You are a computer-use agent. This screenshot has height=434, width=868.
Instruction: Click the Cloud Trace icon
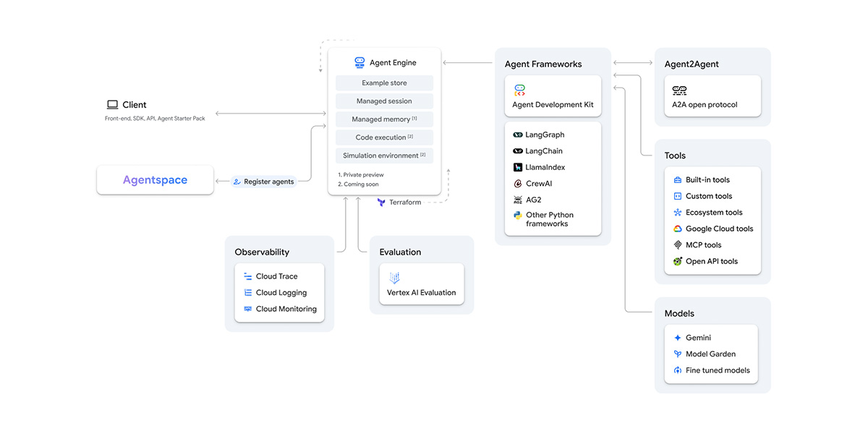coord(248,276)
